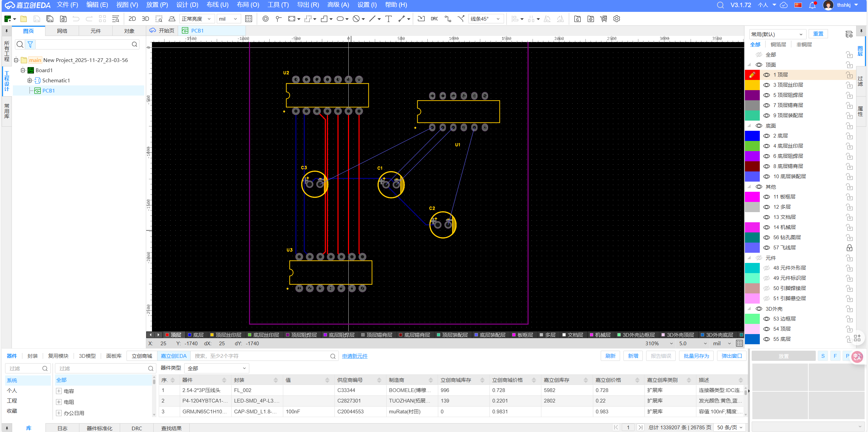This screenshot has width=868, height=432.
Task: Click the Undo arrow icon
Action: (76, 19)
